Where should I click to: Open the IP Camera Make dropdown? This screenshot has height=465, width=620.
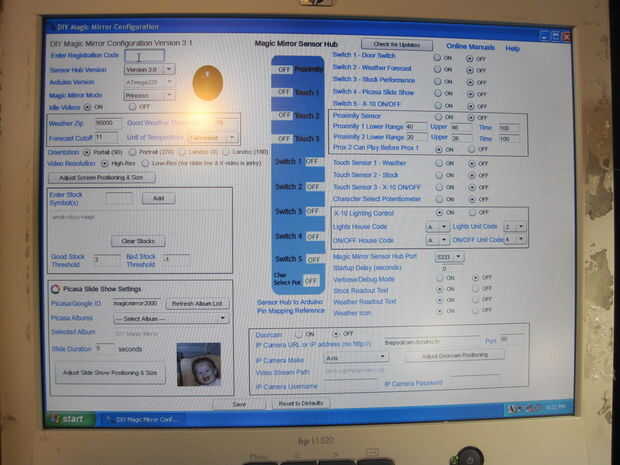(355, 357)
